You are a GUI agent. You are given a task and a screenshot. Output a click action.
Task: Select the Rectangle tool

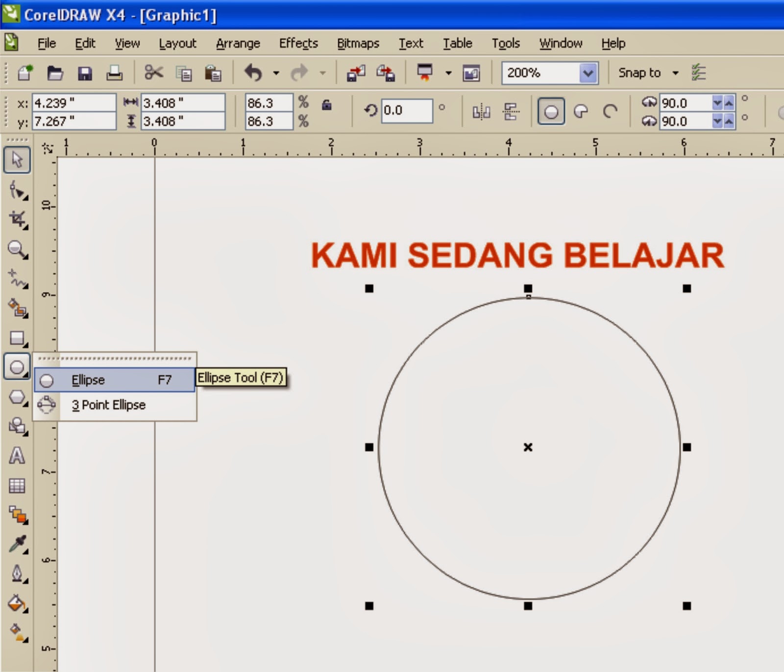tap(16, 338)
